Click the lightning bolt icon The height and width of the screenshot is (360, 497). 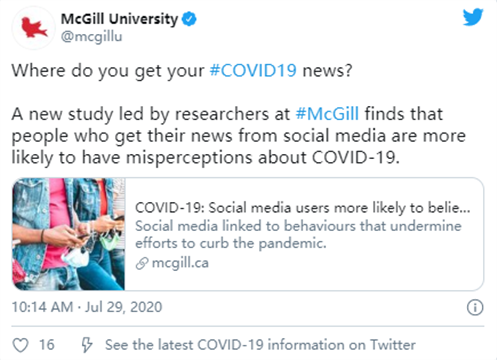pos(87,345)
